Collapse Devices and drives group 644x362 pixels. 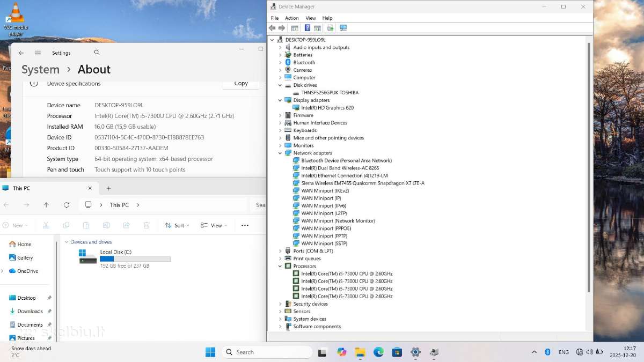click(67, 242)
